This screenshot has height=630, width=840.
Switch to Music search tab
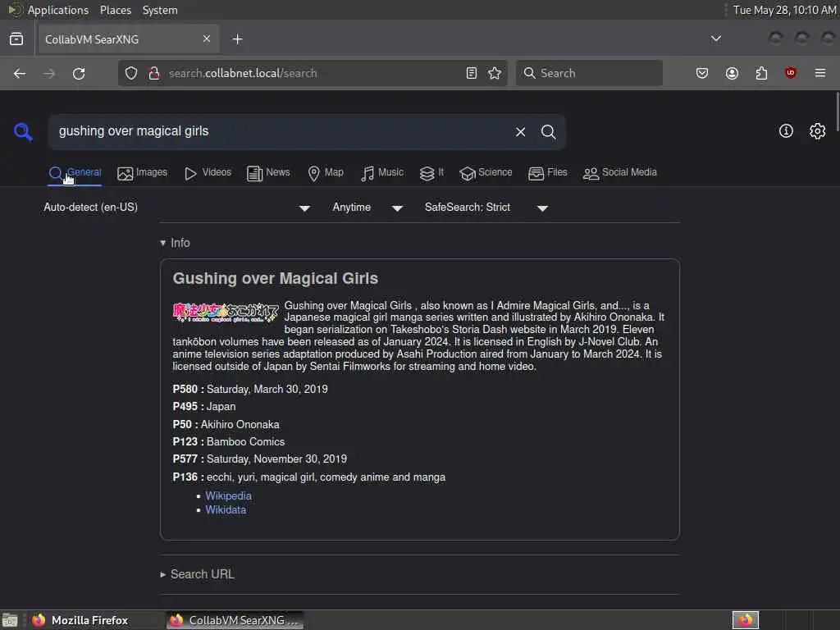click(x=382, y=173)
